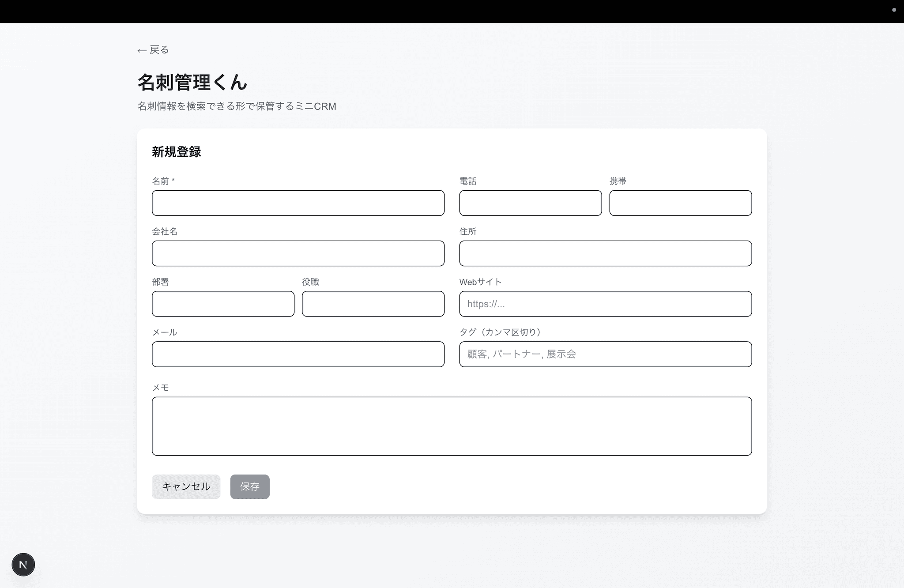904x588 pixels.
Task: Click the 部署 department field
Action: [223, 304]
